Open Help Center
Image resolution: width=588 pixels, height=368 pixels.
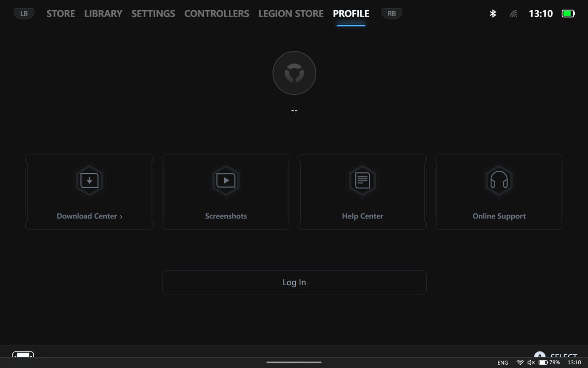(x=362, y=192)
